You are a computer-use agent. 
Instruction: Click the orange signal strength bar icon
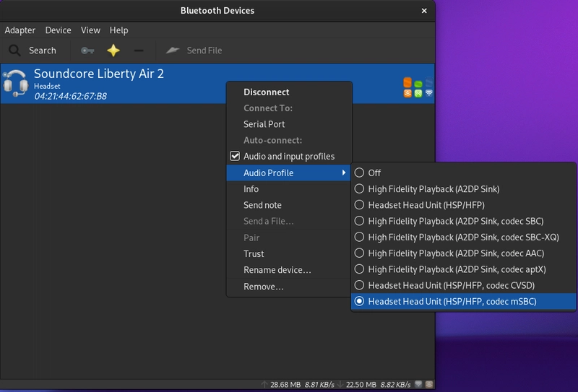point(407,82)
